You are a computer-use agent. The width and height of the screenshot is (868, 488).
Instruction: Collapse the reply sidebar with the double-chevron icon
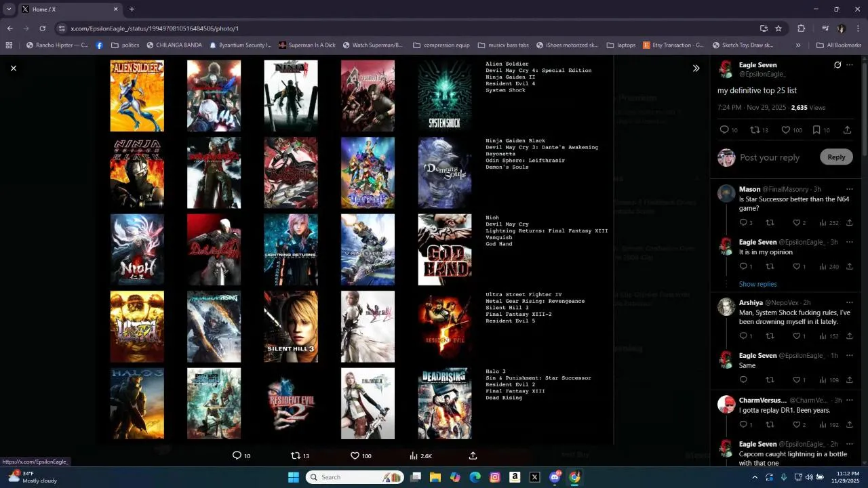(x=696, y=68)
